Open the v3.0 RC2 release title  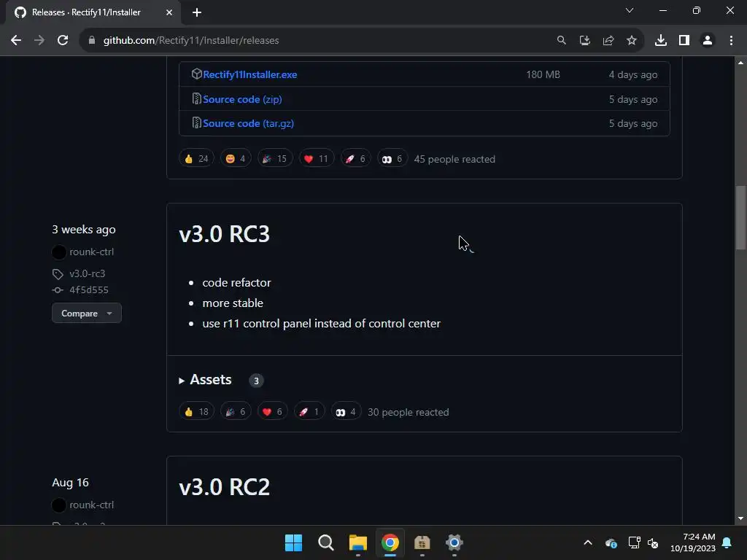(225, 486)
